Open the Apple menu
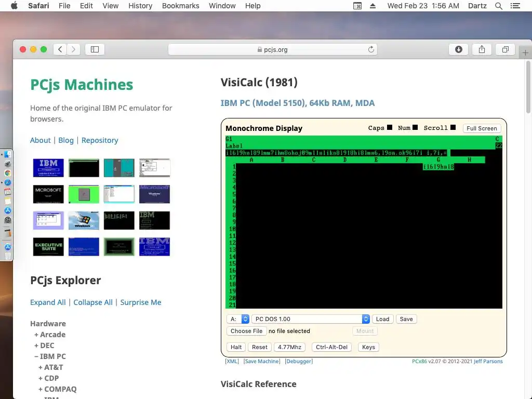Viewport: 532px width, 399px height. pyautogui.click(x=14, y=6)
